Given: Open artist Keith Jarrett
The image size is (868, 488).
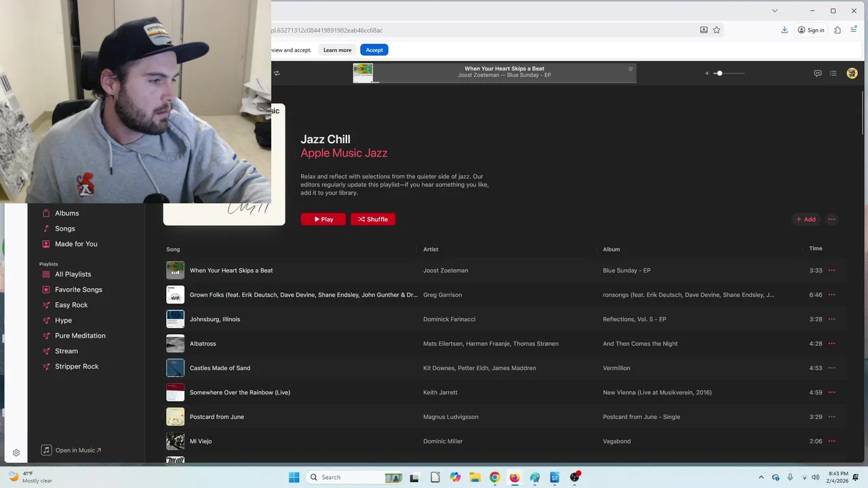Looking at the screenshot, I should [x=440, y=392].
